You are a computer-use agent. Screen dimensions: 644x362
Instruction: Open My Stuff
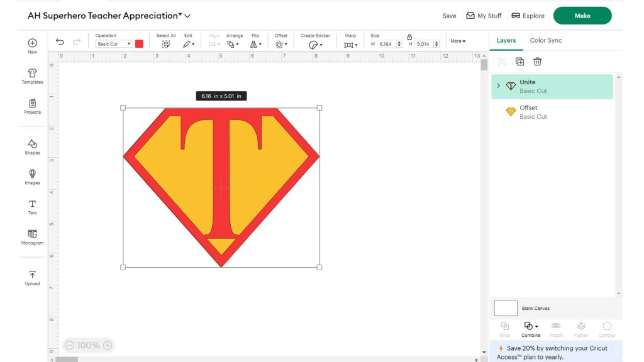(x=484, y=16)
